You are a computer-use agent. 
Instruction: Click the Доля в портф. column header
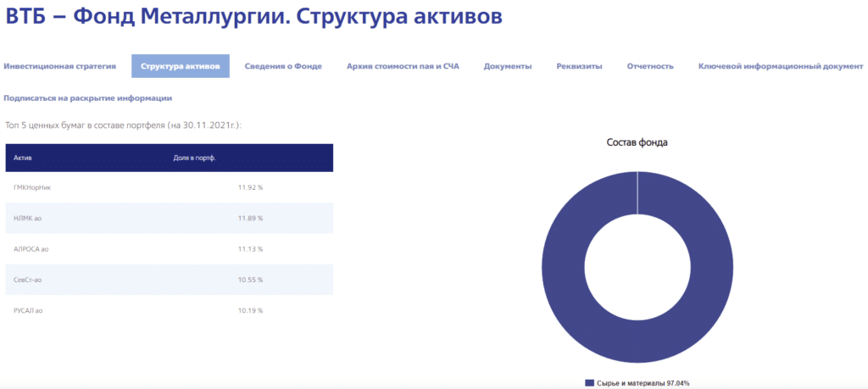191,158
